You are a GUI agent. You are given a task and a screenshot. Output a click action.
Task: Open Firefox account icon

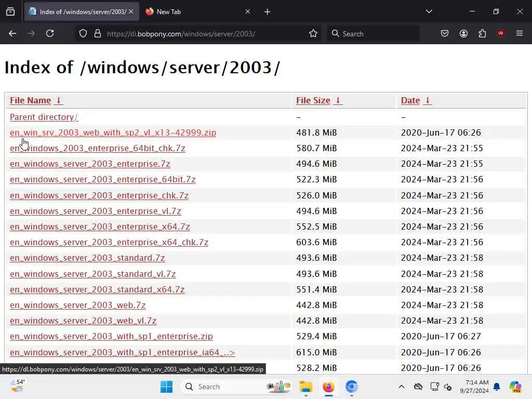(463, 33)
